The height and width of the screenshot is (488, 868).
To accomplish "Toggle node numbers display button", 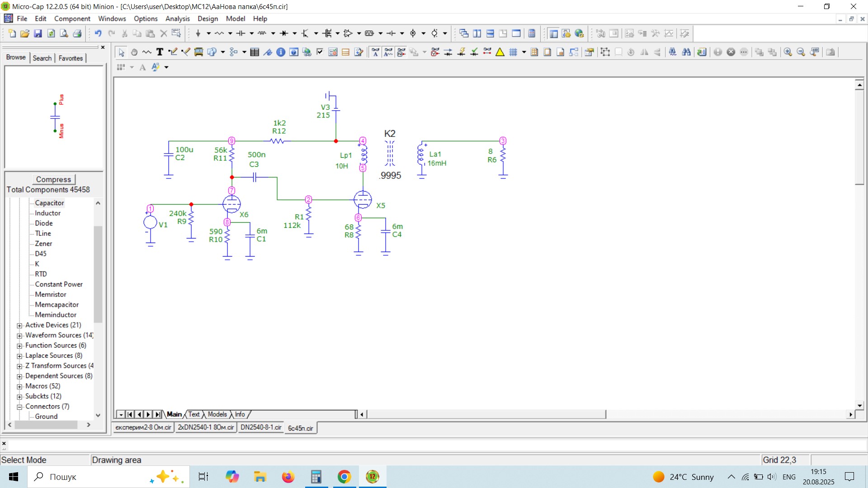I will click(401, 52).
